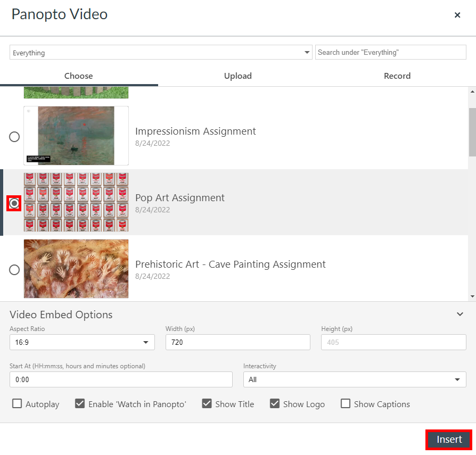Image resolution: width=476 pixels, height=455 pixels.
Task: Disable the Show Logo checkbox
Action: coord(275,404)
